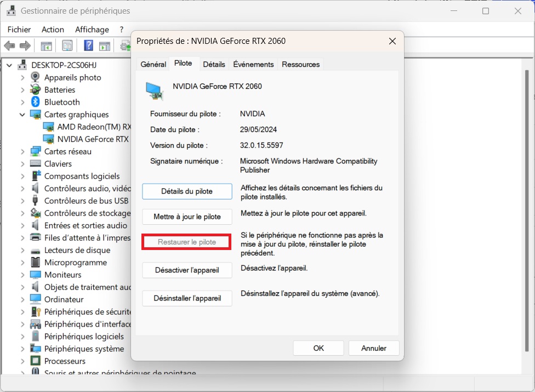Switch to the Ressources tab
The height and width of the screenshot is (392, 535).
point(300,64)
